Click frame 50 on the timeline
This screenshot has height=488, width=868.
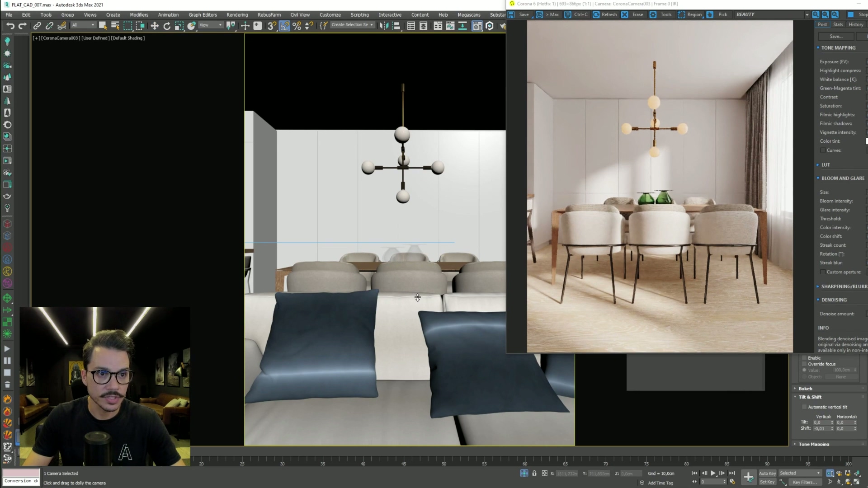click(443, 461)
